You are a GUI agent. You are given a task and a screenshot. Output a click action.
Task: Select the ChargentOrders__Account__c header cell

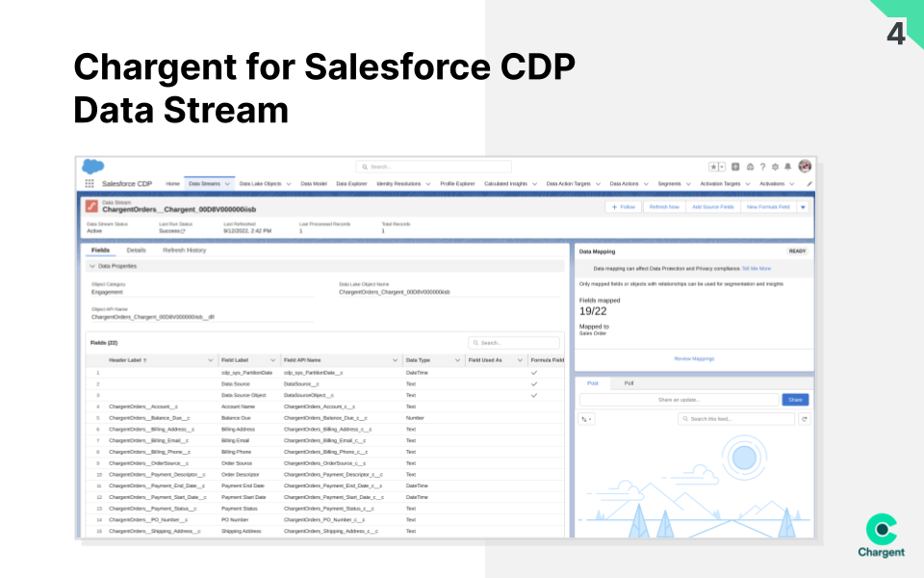(143, 407)
